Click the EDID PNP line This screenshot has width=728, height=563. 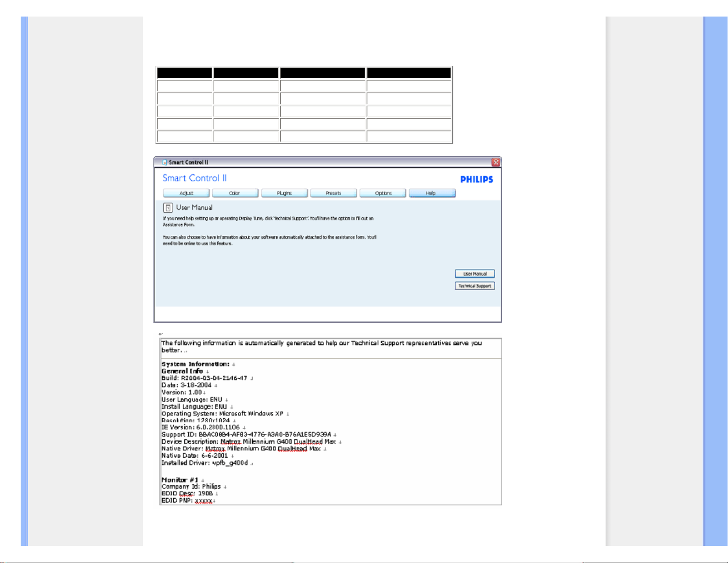click(x=187, y=500)
